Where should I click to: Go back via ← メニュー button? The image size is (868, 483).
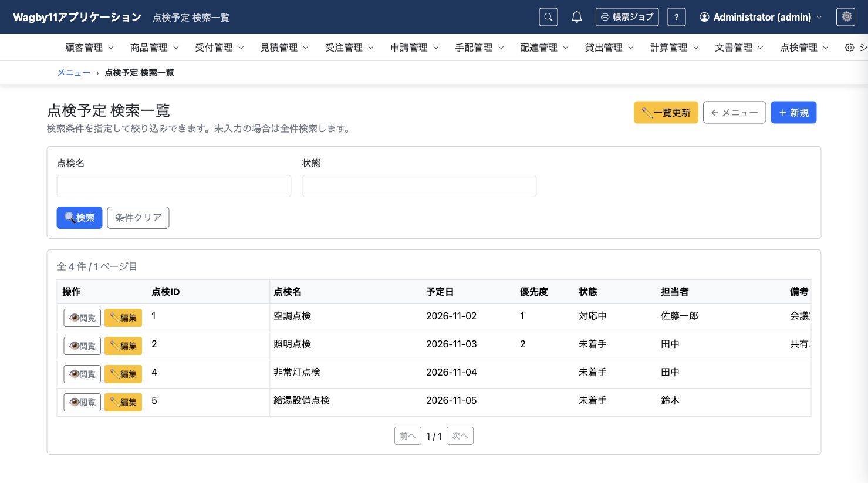pos(734,113)
